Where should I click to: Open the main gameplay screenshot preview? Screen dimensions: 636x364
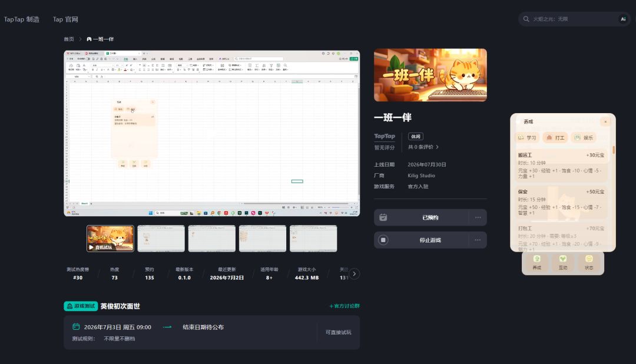[x=212, y=133]
